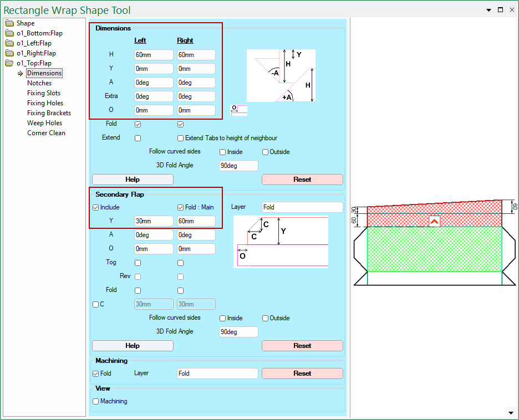Image resolution: width=519 pixels, height=420 pixels.
Task: Toggle the right Fold checkbox in Dimensions
Action: pos(180,124)
